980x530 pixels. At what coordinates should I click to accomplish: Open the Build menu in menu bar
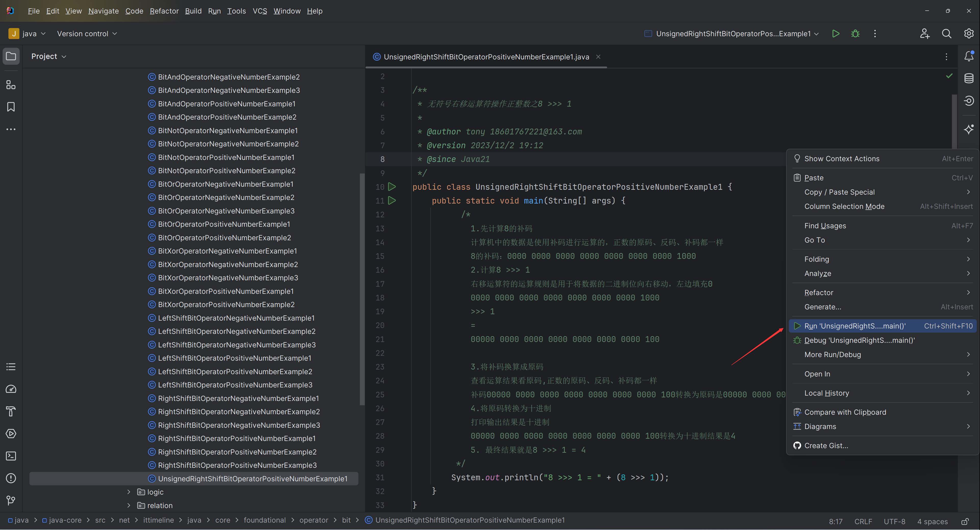pos(193,11)
